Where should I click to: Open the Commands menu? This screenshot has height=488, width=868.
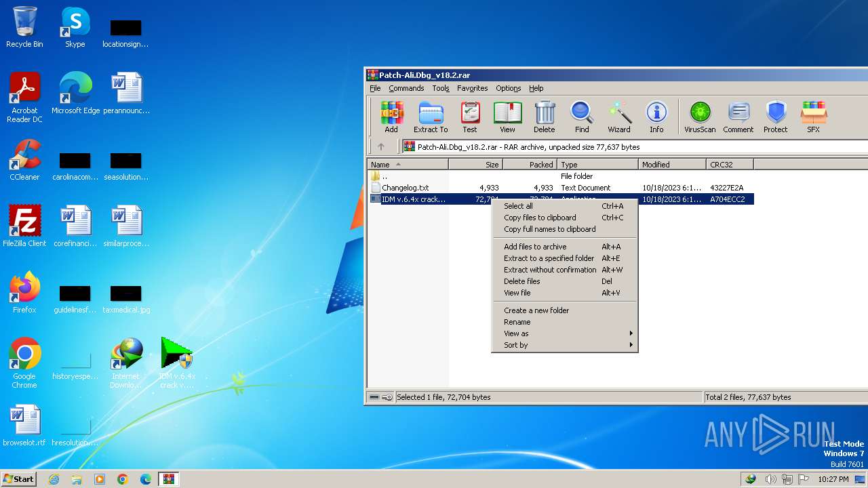click(x=406, y=88)
